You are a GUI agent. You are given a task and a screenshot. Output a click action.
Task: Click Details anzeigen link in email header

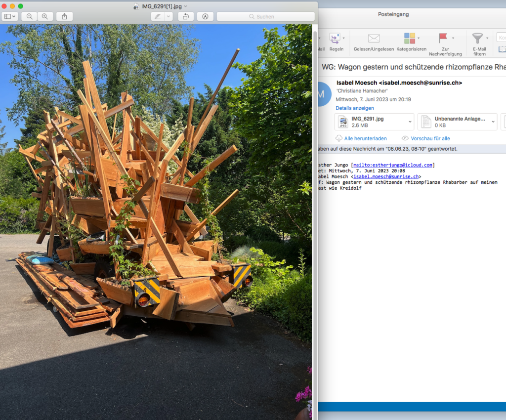[x=355, y=108]
